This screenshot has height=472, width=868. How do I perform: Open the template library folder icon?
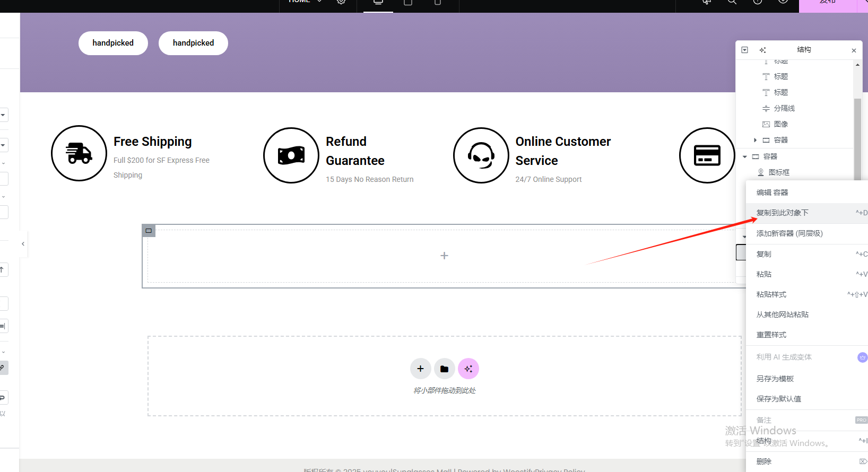445,369
